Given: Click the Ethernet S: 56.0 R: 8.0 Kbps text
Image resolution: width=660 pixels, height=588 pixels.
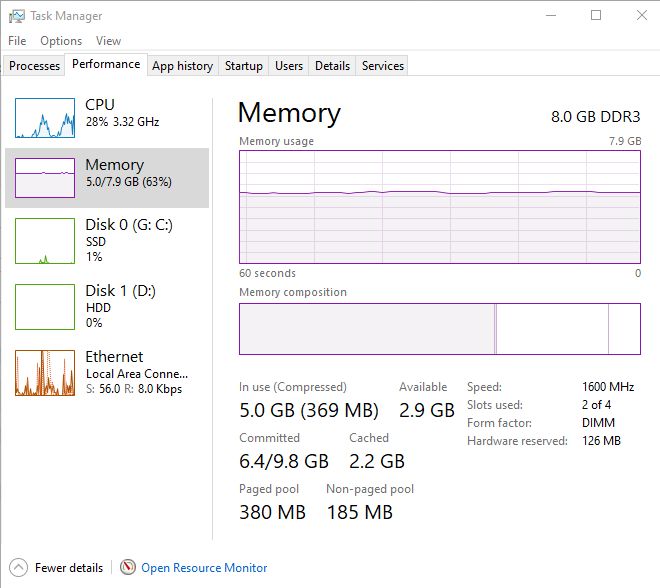Looking at the screenshot, I should [x=134, y=388].
